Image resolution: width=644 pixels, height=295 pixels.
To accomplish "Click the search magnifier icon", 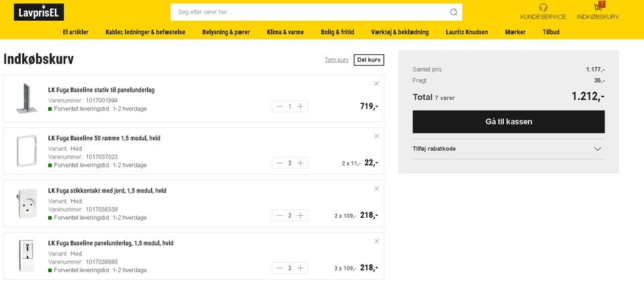I will coord(453,12).
